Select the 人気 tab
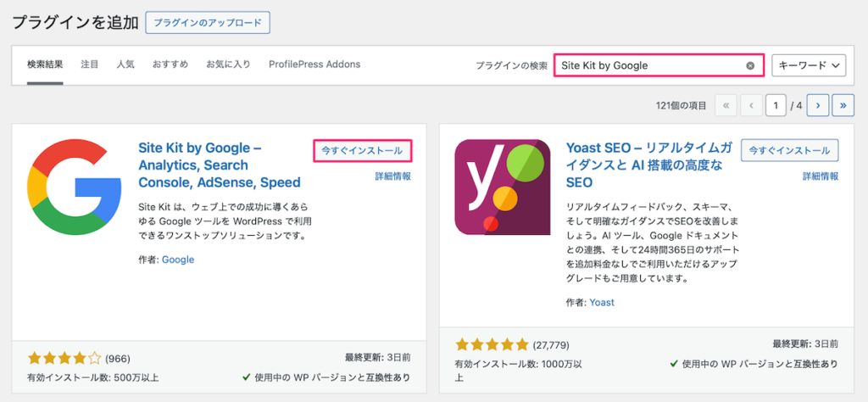 tap(125, 64)
